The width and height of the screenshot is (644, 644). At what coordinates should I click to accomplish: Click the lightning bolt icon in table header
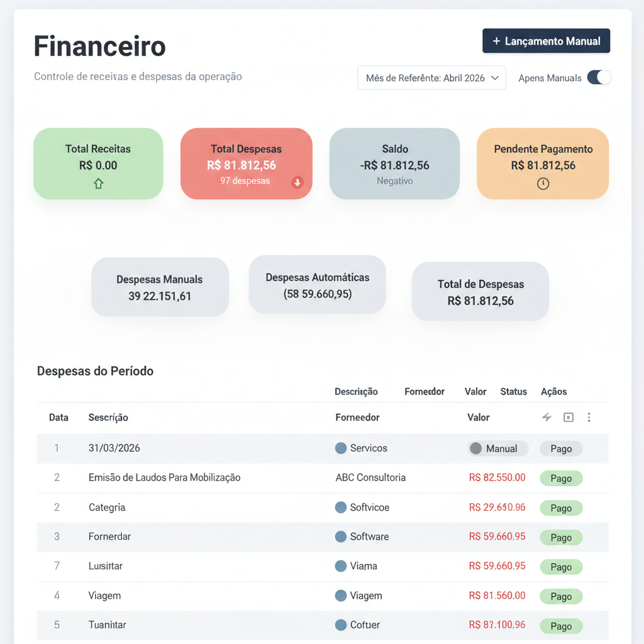coord(547,418)
